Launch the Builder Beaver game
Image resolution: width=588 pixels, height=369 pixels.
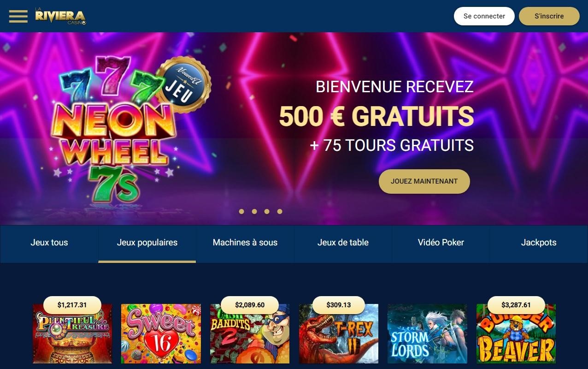click(x=516, y=333)
